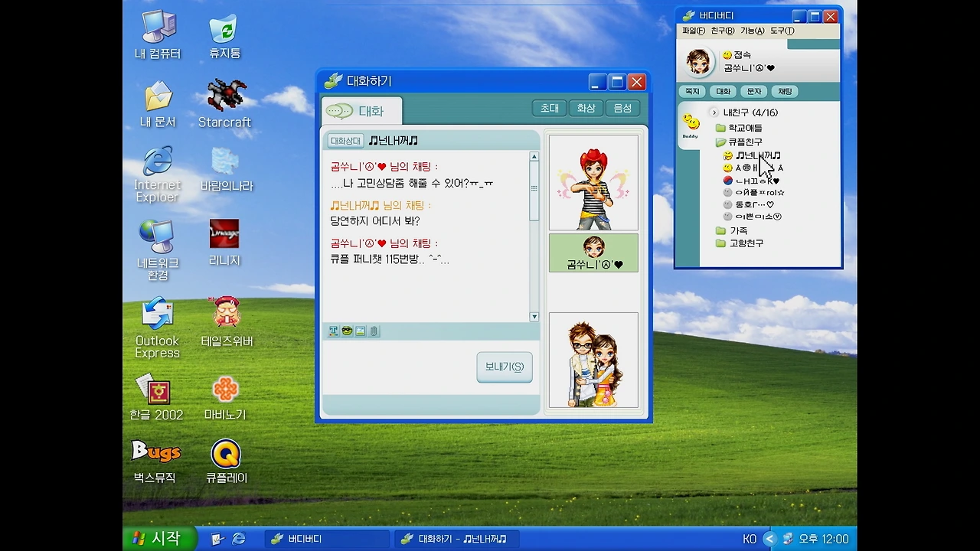Image resolution: width=980 pixels, height=551 pixels.
Task: Click the 오후 12:00 clock
Action: (824, 540)
